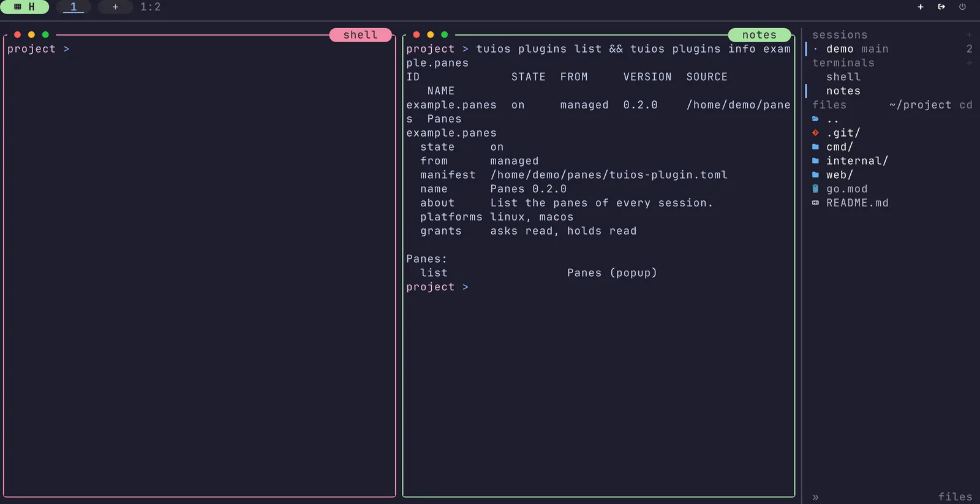Click the SOURCE column header
Viewport: 980px width, 504px height.
coord(707,77)
